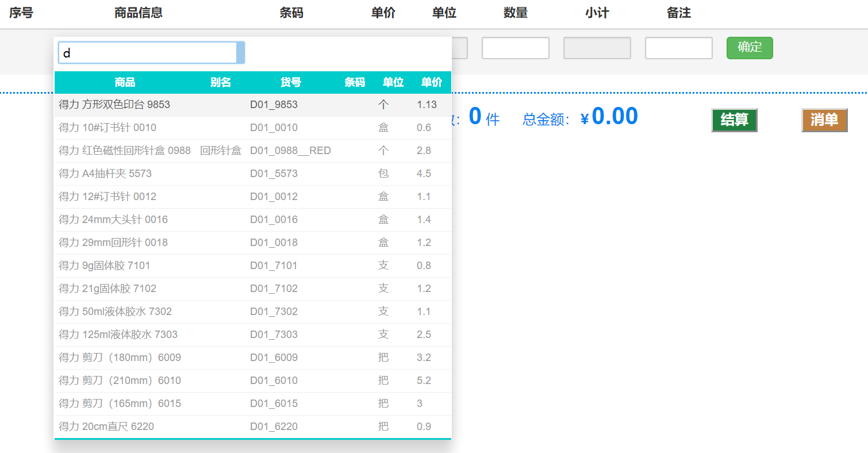Click the price 5.2 for 剪刀 210mm

click(424, 381)
